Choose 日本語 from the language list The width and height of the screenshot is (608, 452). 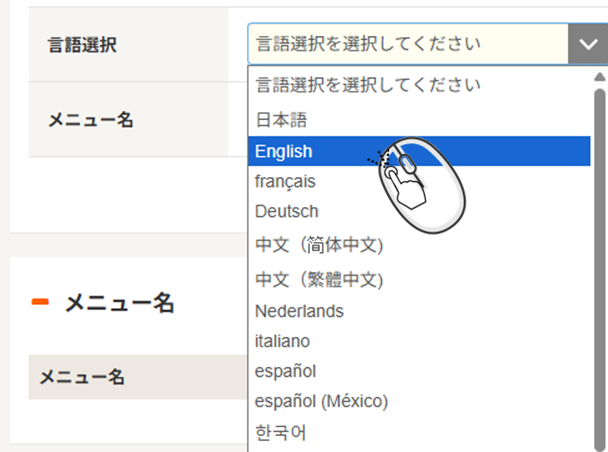(281, 120)
